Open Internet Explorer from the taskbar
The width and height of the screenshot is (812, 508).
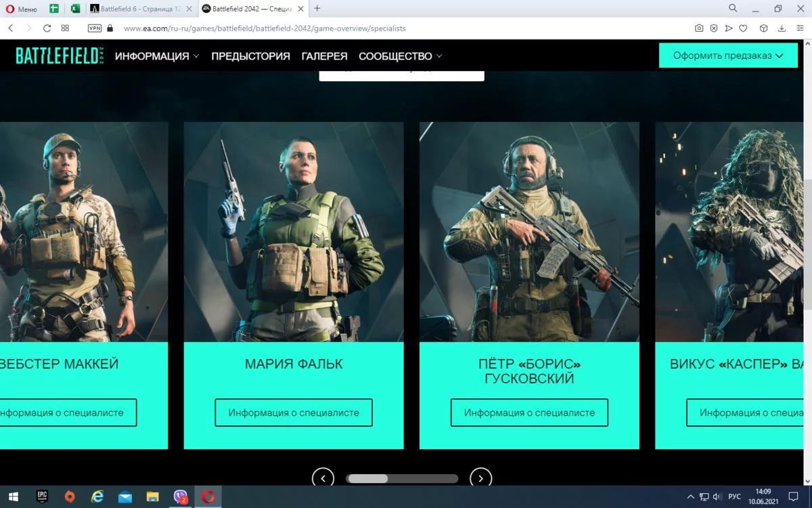[97, 496]
